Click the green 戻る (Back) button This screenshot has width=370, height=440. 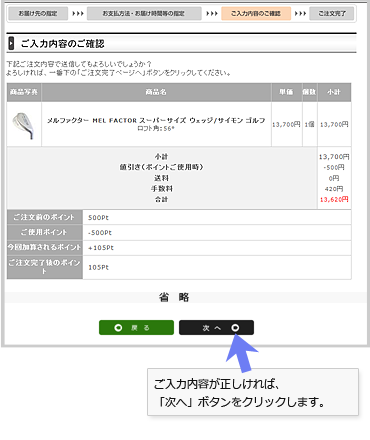pyautogui.click(x=136, y=328)
